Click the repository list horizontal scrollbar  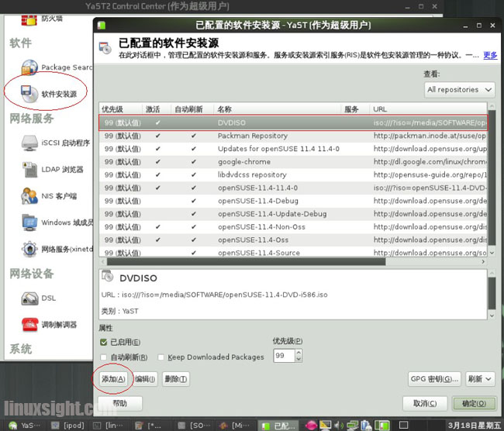tap(247, 261)
